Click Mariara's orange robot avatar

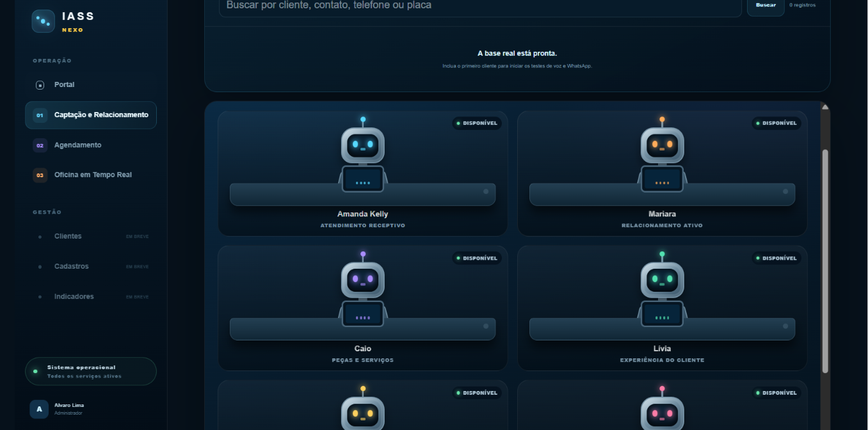pos(663,154)
